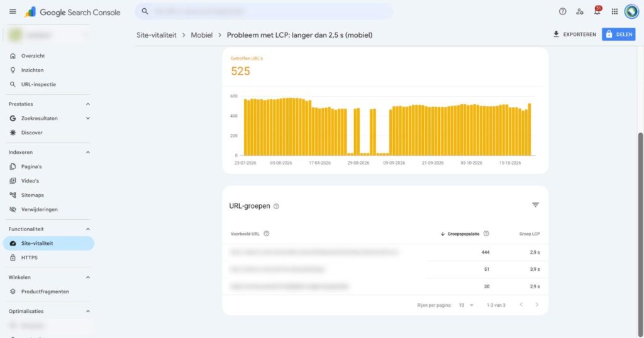
Task: Open the Help icon
Action: click(562, 11)
